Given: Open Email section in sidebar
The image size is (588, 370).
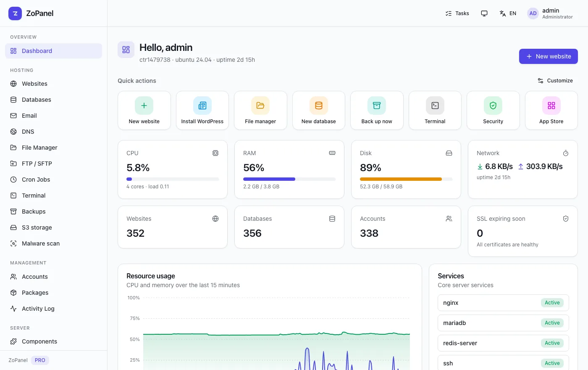Looking at the screenshot, I should tap(54, 116).
